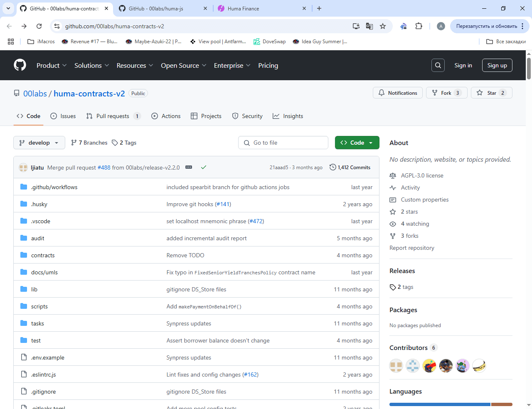The width and height of the screenshot is (532, 409).
Task: Open the Chrome extensions puzzle icon
Action: pos(419,26)
